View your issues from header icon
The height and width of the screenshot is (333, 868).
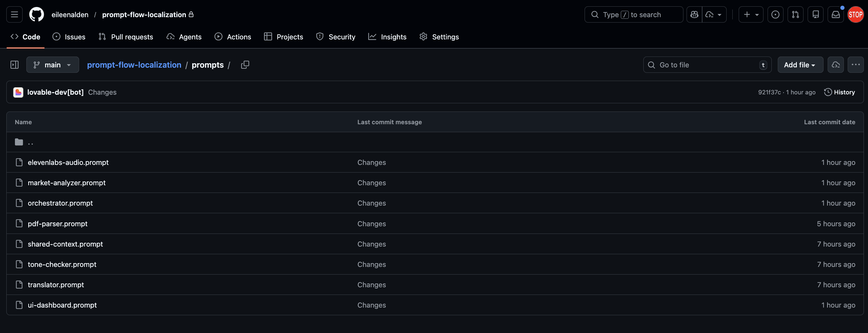point(775,15)
